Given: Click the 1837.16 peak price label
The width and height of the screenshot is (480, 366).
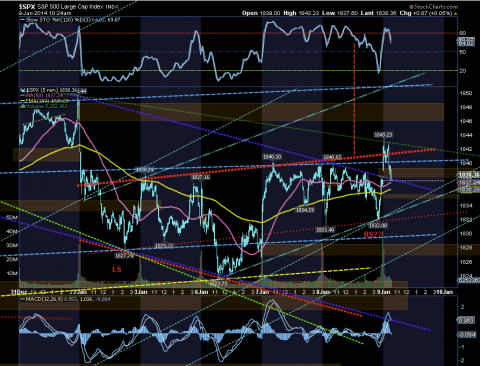Looking at the screenshot, I should [x=201, y=177].
